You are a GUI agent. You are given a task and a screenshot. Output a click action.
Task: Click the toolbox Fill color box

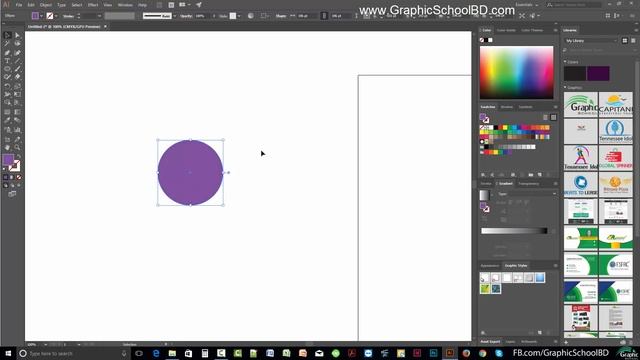(8, 160)
